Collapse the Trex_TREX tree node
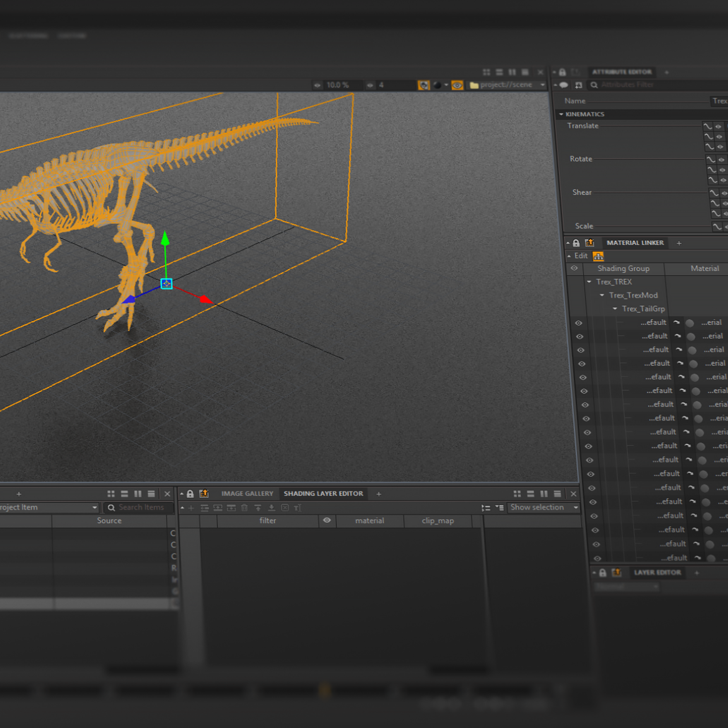The height and width of the screenshot is (728, 728). point(589,282)
